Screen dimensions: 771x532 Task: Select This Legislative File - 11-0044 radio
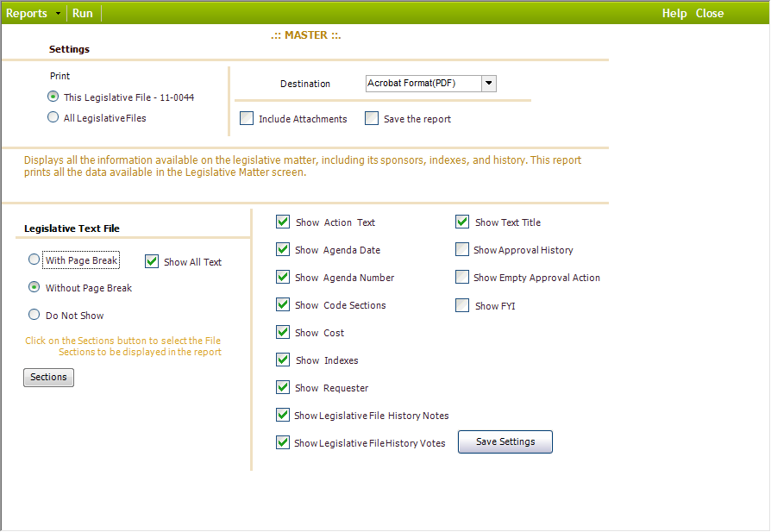[53, 97]
